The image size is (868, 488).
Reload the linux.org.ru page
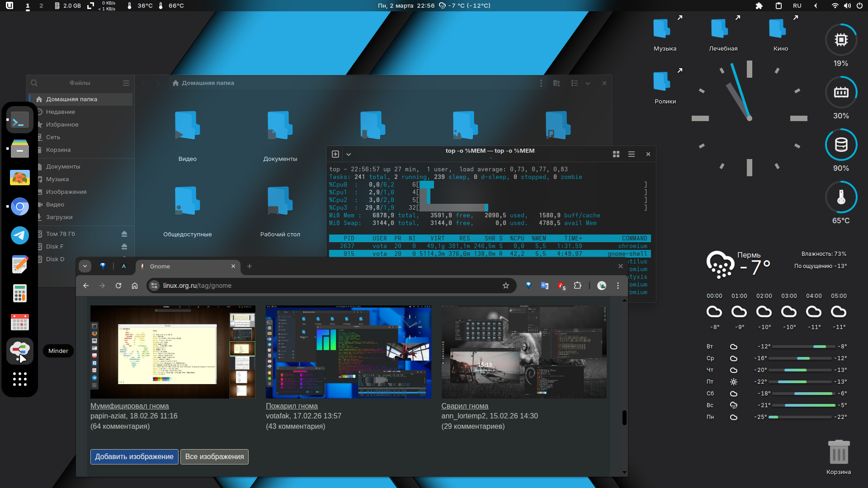point(118,286)
